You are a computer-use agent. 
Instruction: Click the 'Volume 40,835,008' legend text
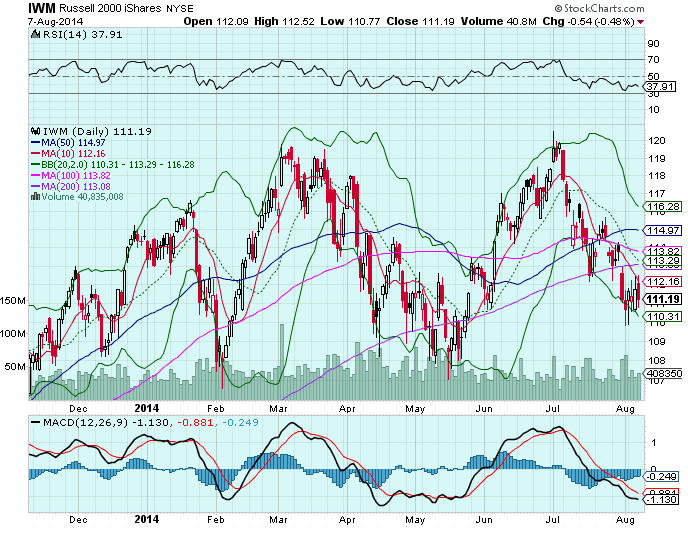[x=82, y=197]
